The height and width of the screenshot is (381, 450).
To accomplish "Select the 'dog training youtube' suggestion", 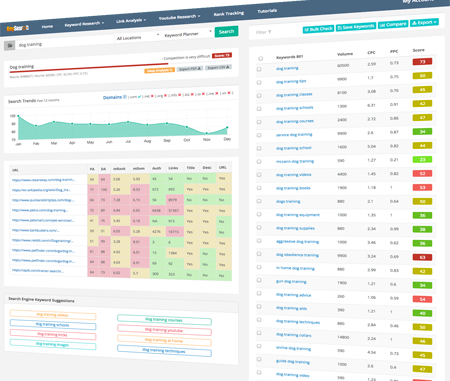I will click(x=164, y=330).
